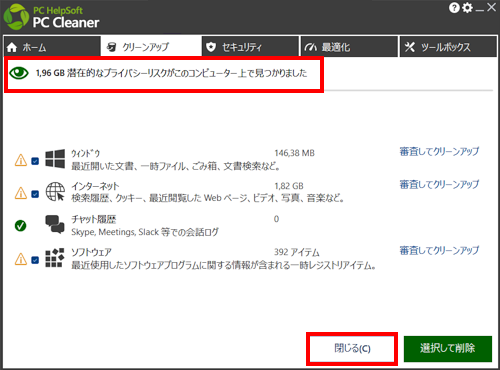Click the chat bubbles history icon
This screenshot has height=370, width=500.
[x=55, y=224]
